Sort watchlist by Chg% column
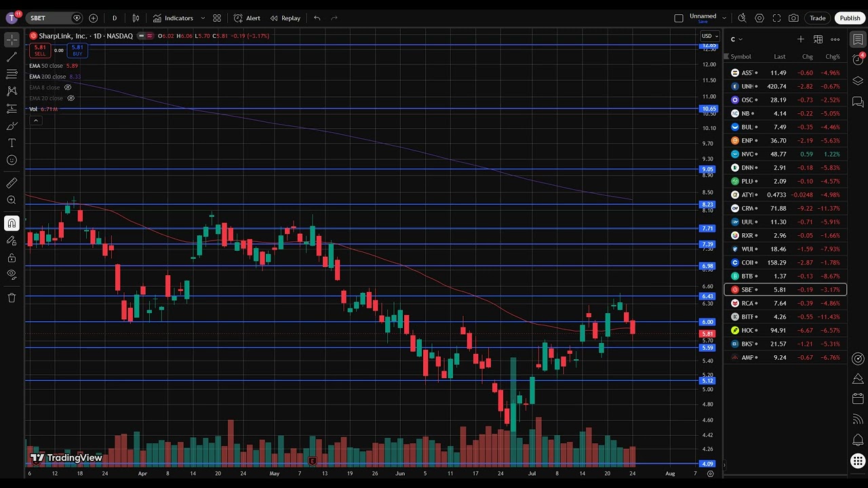The height and width of the screenshot is (488, 868). (832, 57)
